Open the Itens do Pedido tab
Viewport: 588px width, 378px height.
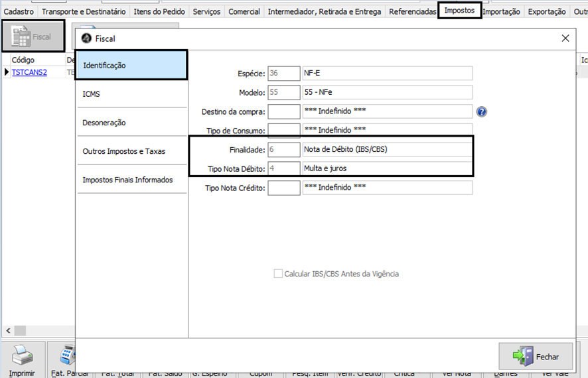(159, 12)
